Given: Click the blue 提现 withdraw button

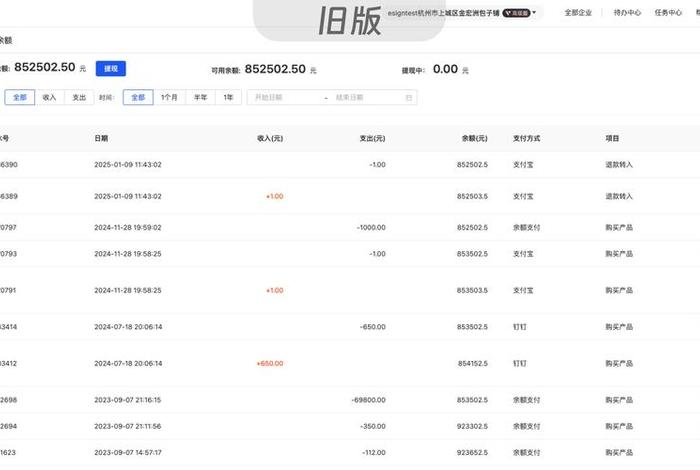Looking at the screenshot, I should (111, 69).
